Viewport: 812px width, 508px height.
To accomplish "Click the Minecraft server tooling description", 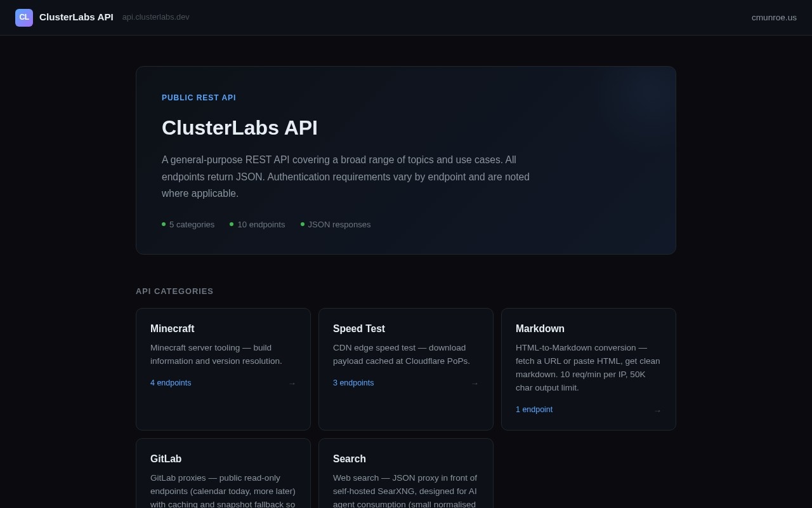I will (x=216, y=354).
